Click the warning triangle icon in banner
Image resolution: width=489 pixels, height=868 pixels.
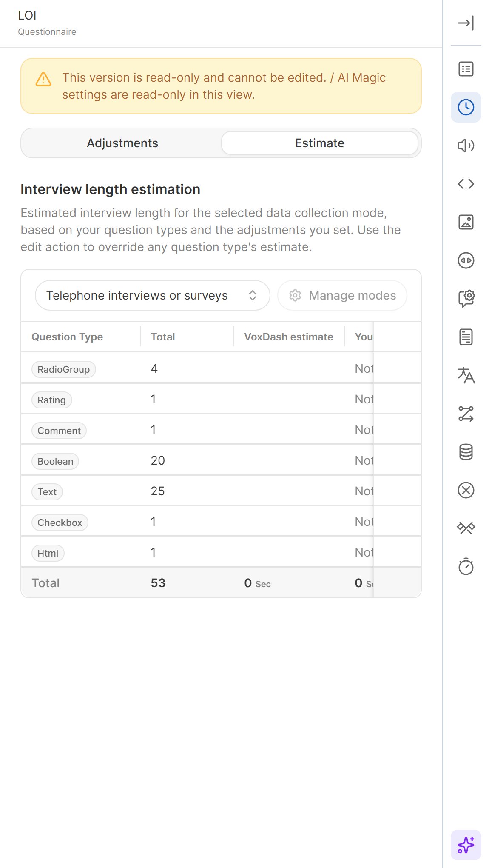[43, 79]
